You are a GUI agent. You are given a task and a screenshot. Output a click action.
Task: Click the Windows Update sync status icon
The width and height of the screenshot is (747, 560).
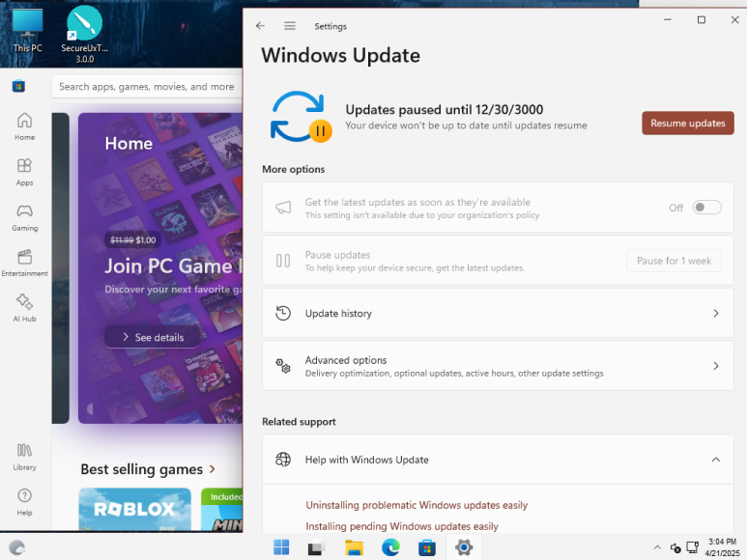tap(301, 117)
